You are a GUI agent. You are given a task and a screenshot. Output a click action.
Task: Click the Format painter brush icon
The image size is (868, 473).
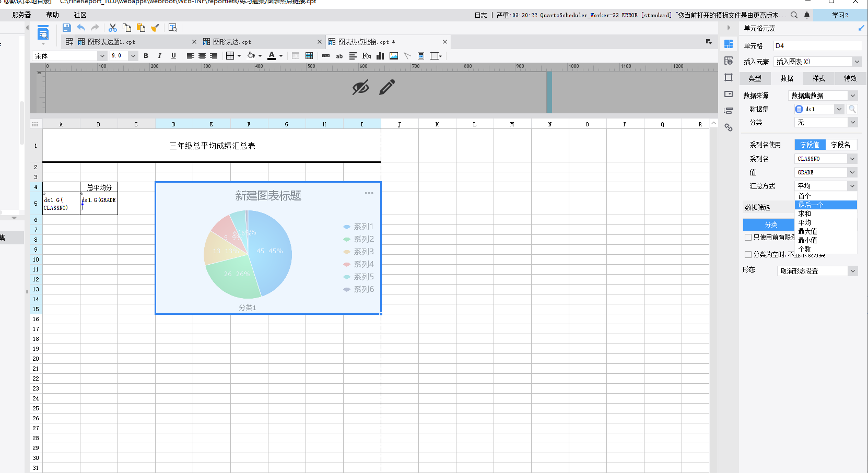click(155, 28)
